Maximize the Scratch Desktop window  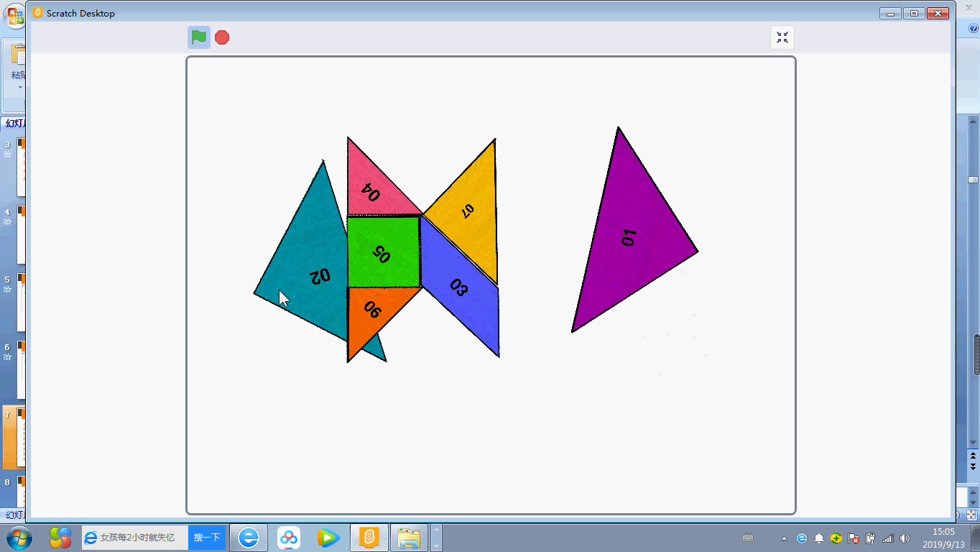click(914, 13)
